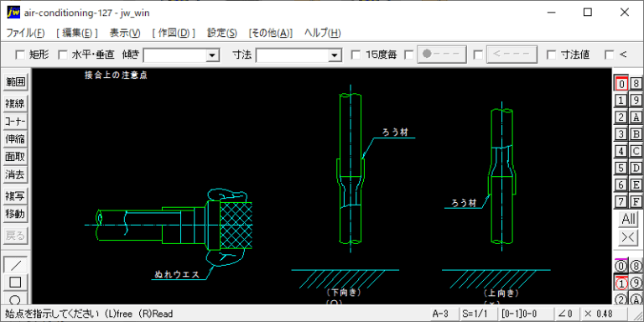
Task: Pick layer 5 button
Action: tap(621, 168)
